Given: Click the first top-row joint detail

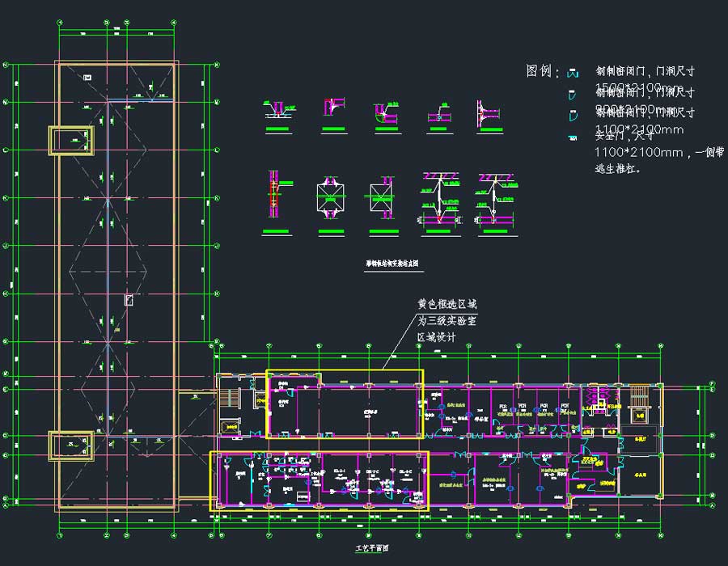Looking at the screenshot, I should pos(276,113).
